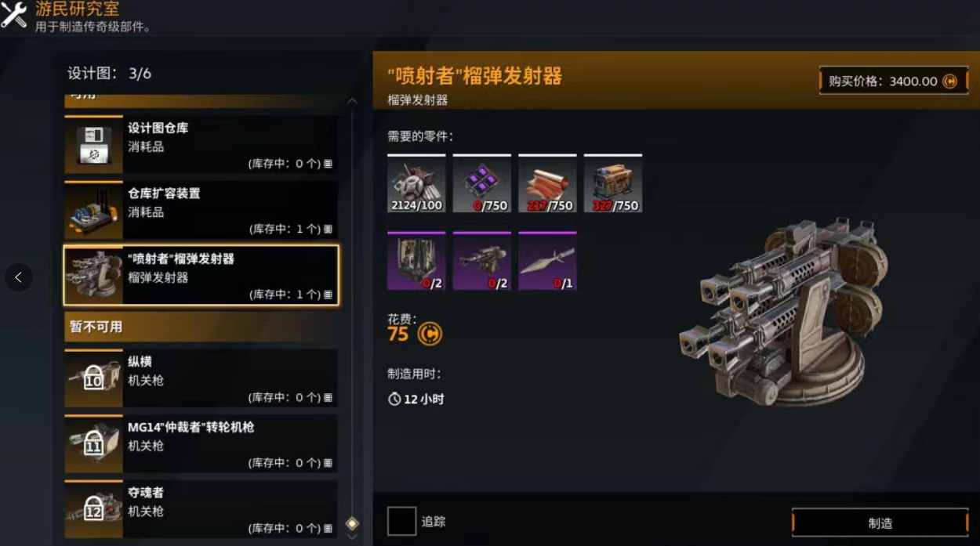Select the purple launcher component 0/2
The image size is (980, 546).
tap(482, 261)
